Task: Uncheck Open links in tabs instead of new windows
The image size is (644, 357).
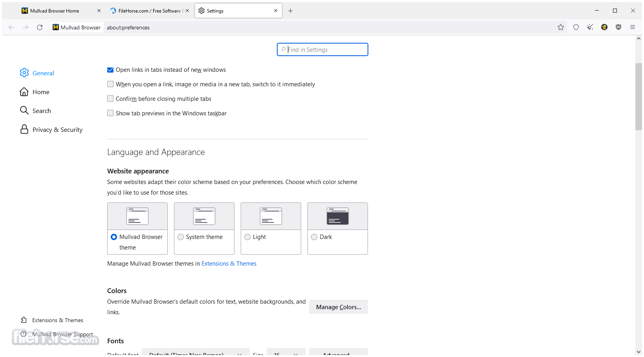Action: 110,70
